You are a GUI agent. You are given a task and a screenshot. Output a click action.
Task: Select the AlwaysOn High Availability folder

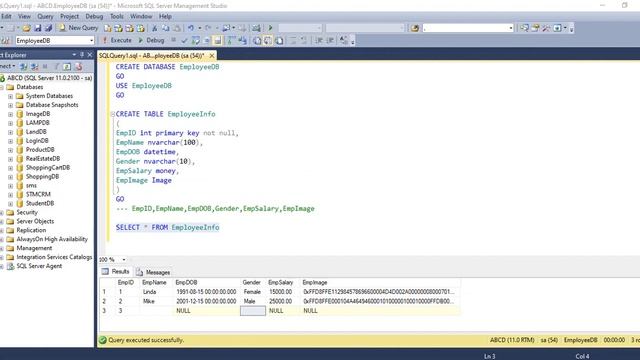52,239
